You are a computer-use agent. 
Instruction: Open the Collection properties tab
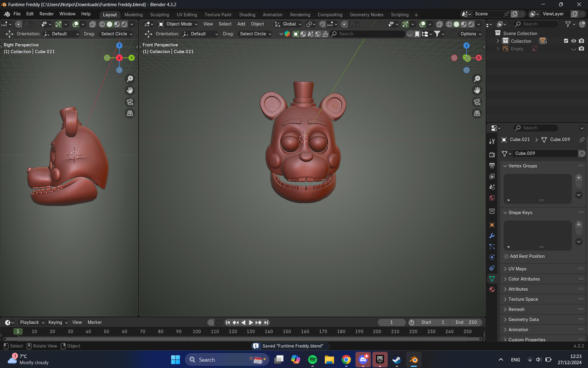(492, 211)
